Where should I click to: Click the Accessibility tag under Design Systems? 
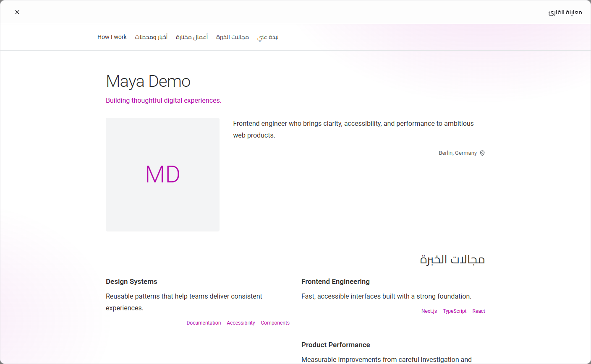point(241,323)
